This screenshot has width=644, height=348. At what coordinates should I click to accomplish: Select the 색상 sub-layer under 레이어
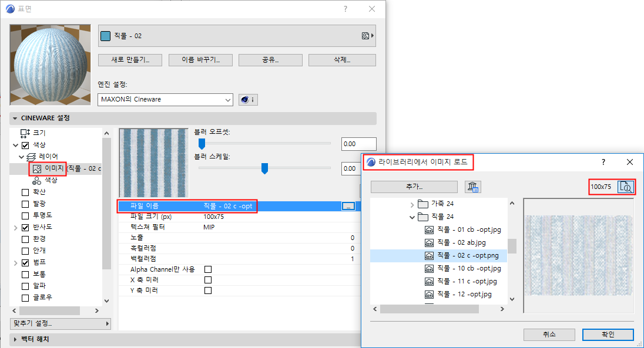[x=45, y=180]
